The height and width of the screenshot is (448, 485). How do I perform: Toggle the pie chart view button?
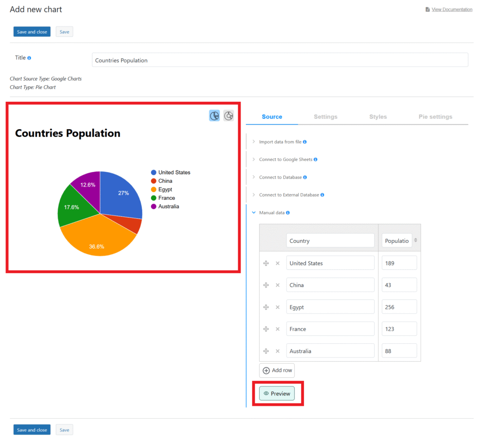[214, 116]
